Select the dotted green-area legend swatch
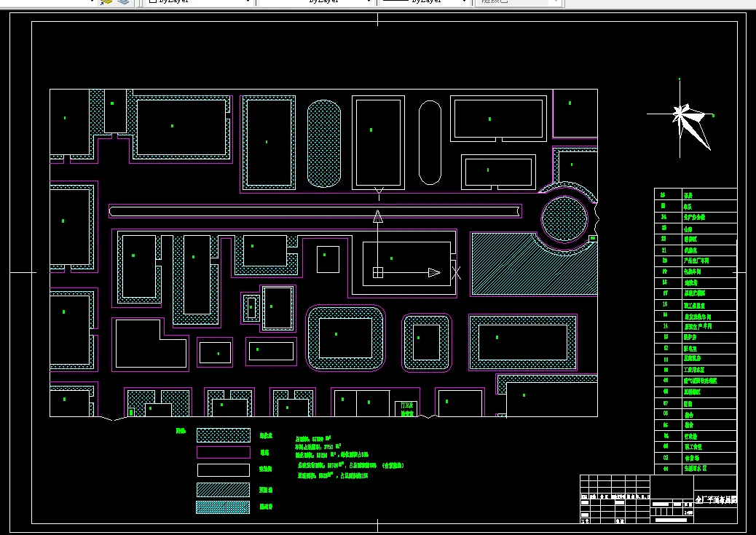Screen dimensions: 756x535 [x=224, y=435]
